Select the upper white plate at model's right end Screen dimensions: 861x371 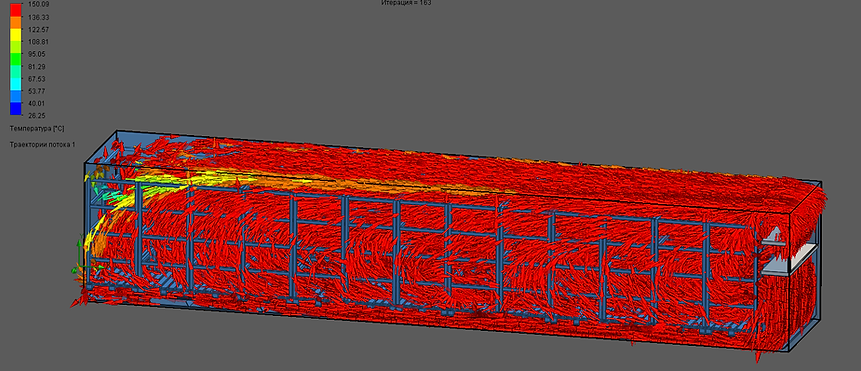coord(775,237)
